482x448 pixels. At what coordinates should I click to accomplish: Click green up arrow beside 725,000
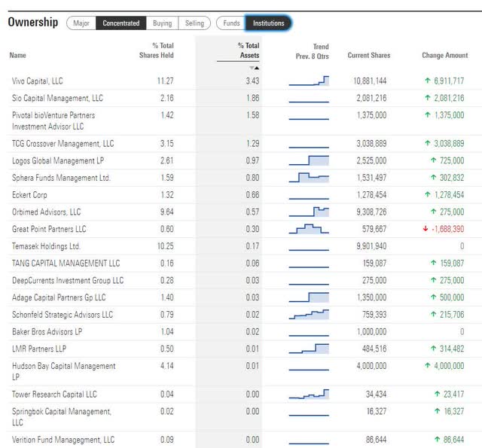tap(434, 160)
